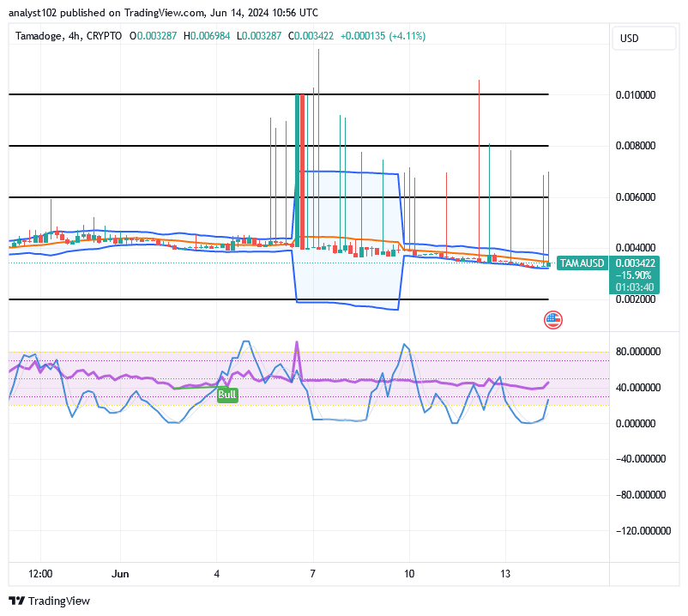The width and height of the screenshot is (688, 616).
Task: Click the −120.000000 oscillator axis label
Action: pos(643,531)
